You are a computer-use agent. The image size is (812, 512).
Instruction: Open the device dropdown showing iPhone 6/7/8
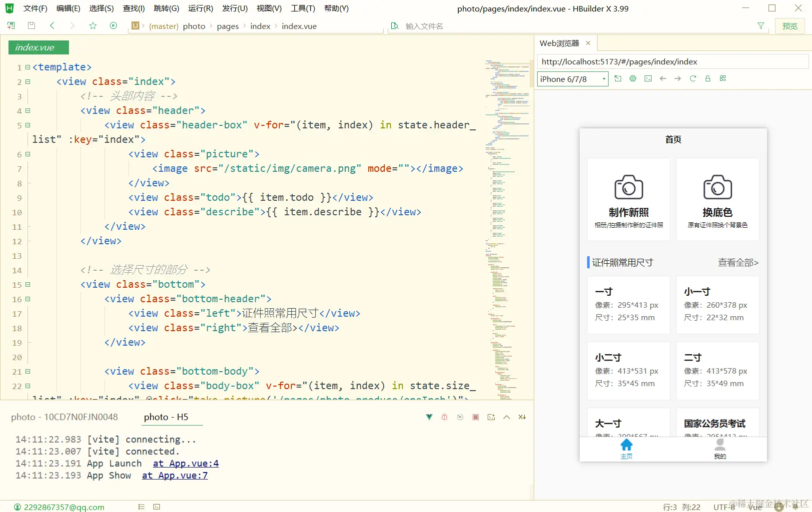pyautogui.click(x=573, y=79)
